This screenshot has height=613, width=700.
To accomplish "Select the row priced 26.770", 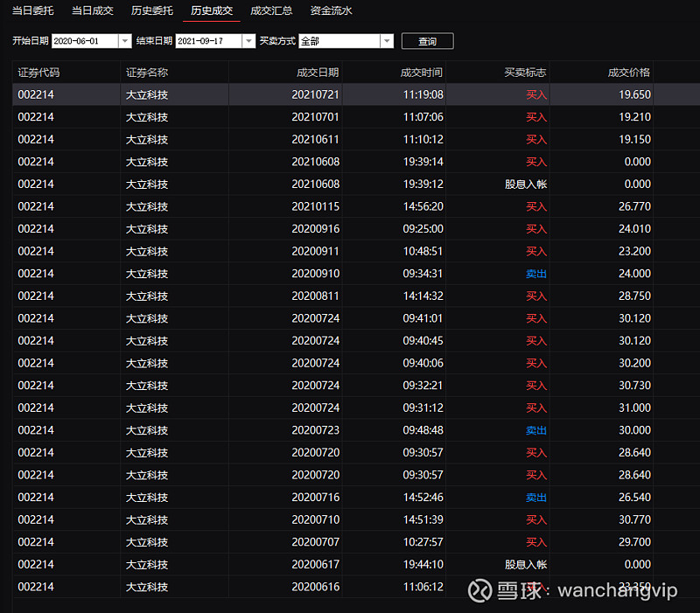I will (356, 206).
